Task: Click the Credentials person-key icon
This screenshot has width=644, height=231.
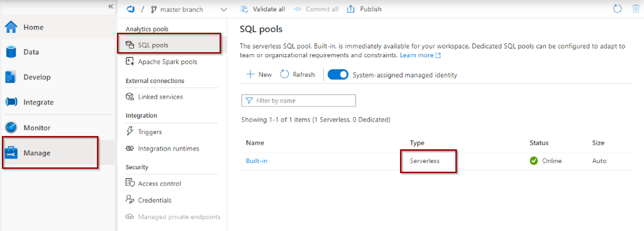Action: 130,200
